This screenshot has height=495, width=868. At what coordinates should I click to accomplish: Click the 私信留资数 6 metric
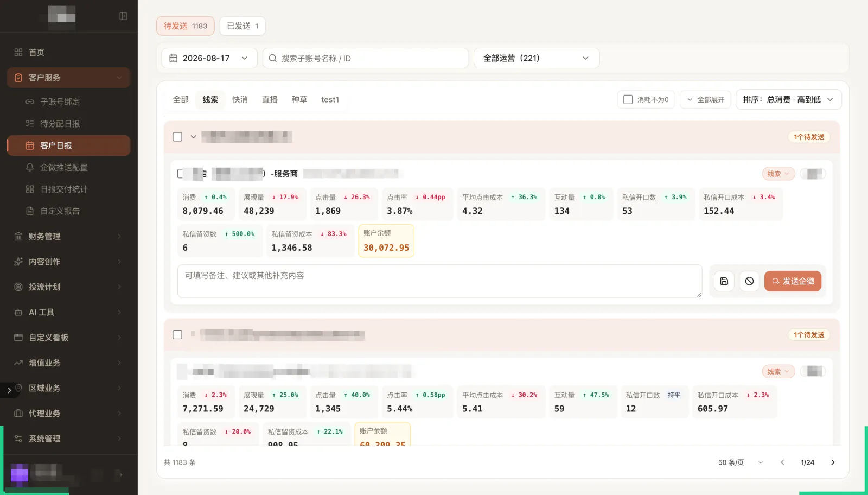click(220, 240)
